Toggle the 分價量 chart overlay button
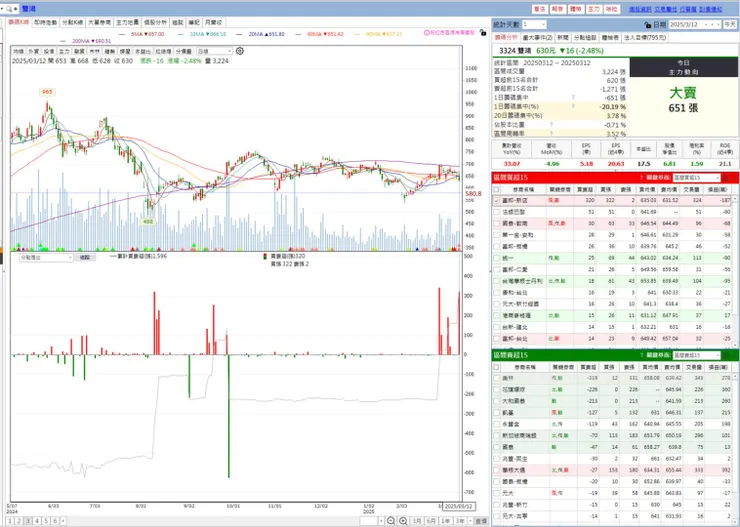 [x=184, y=51]
